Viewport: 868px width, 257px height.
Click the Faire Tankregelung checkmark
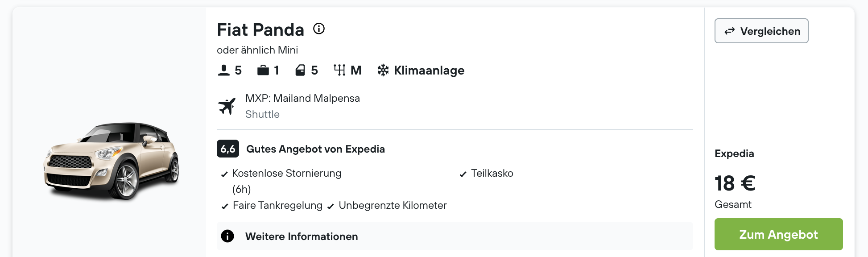coord(225,207)
